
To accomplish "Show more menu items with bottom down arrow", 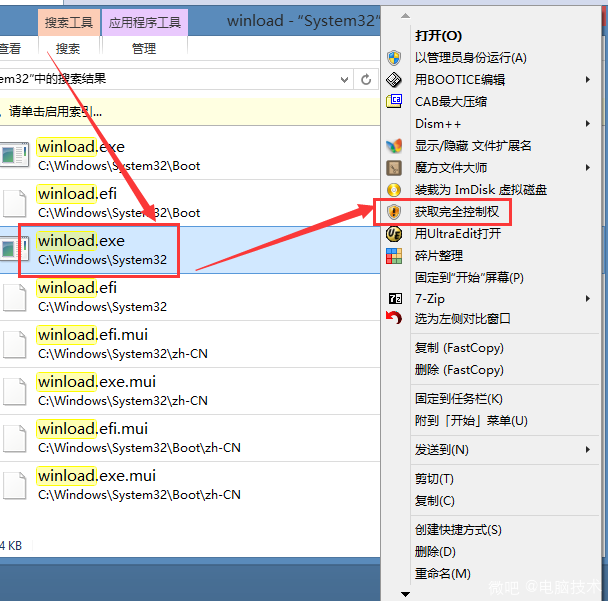I will coord(405,594).
